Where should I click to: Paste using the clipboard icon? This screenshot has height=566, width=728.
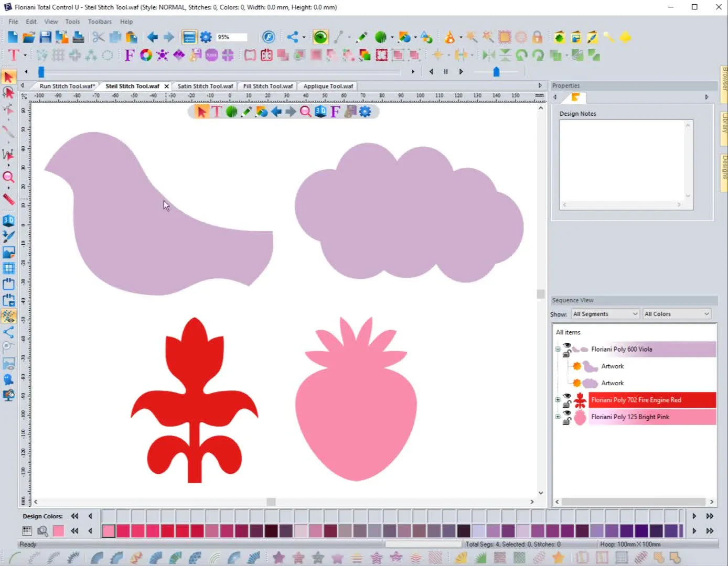131,37
